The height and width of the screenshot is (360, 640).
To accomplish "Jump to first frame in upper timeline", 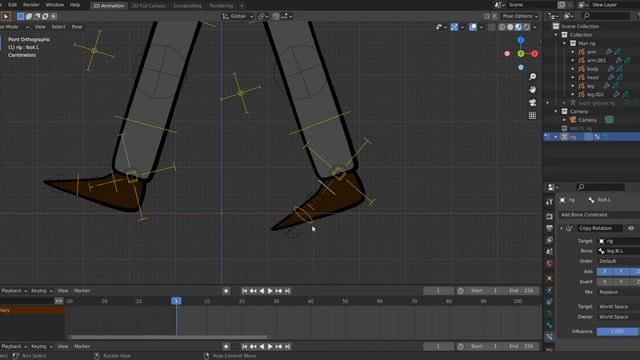I will coord(244,291).
